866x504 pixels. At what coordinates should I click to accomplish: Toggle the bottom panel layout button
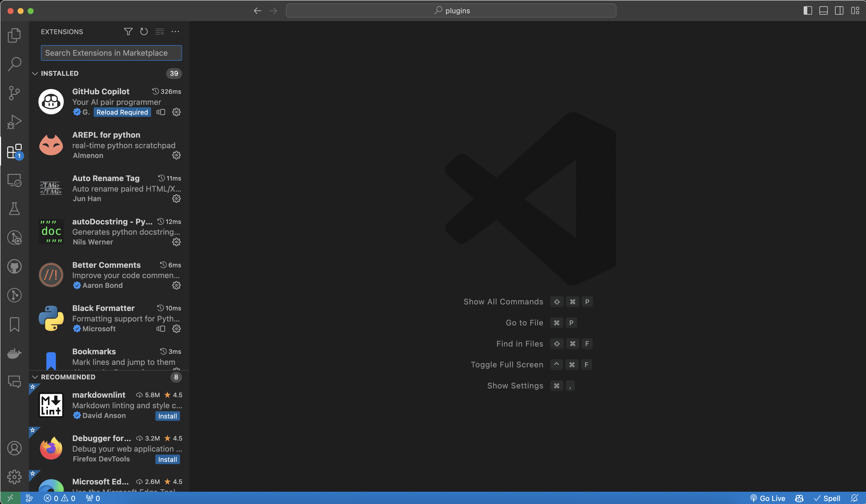click(823, 11)
